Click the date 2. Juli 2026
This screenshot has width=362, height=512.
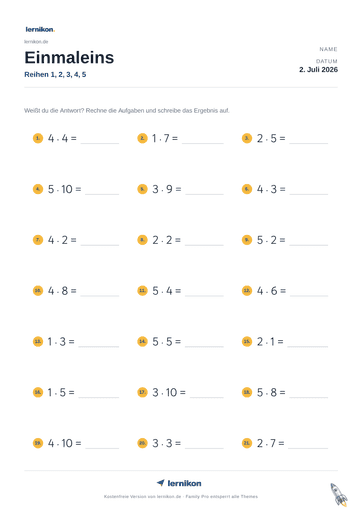318,70
